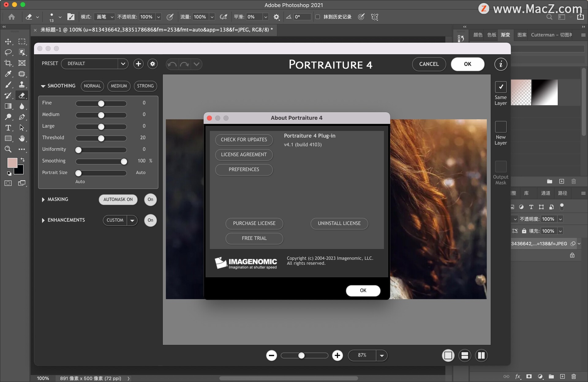588x382 pixels.
Task: Open preset settings gear in Portraiture
Action: (153, 64)
